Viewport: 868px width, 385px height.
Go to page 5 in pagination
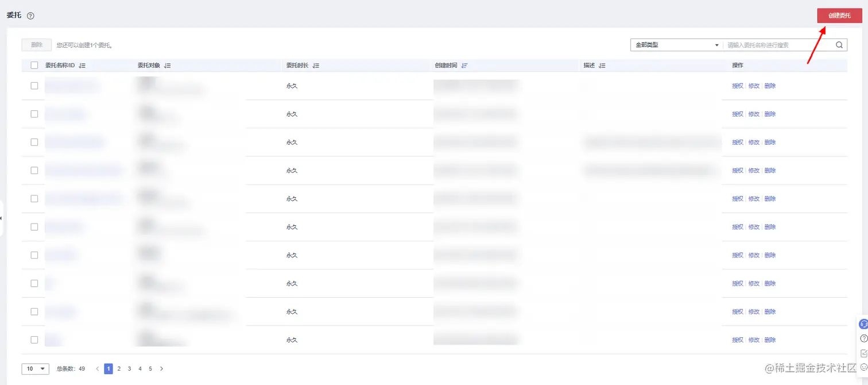click(150, 369)
